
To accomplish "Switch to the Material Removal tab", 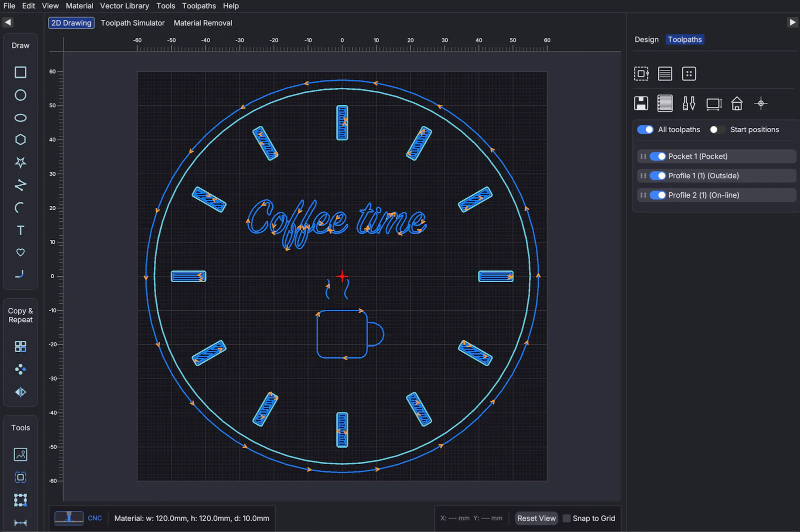I will 203,23.
